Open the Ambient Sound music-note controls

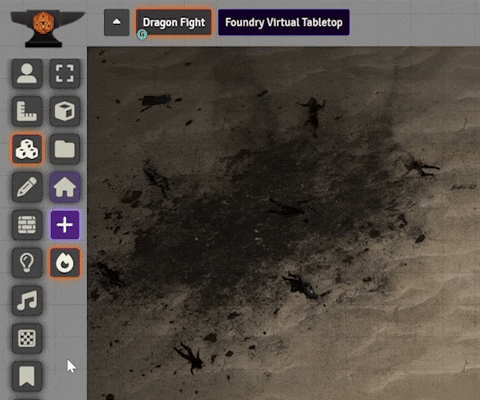(27, 301)
